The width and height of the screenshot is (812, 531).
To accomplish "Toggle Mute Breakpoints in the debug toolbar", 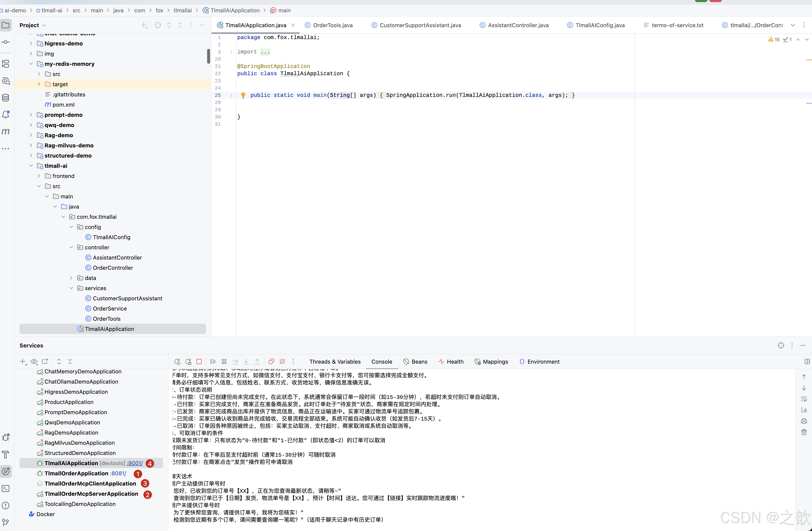I will click(x=282, y=362).
